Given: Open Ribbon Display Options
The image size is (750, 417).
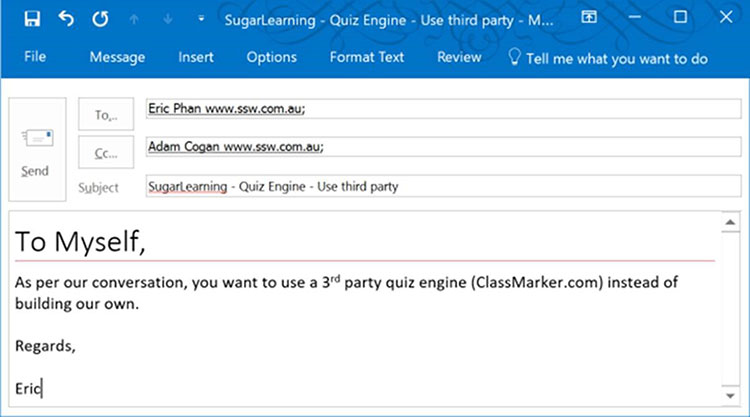Looking at the screenshot, I should click(x=590, y=18).
